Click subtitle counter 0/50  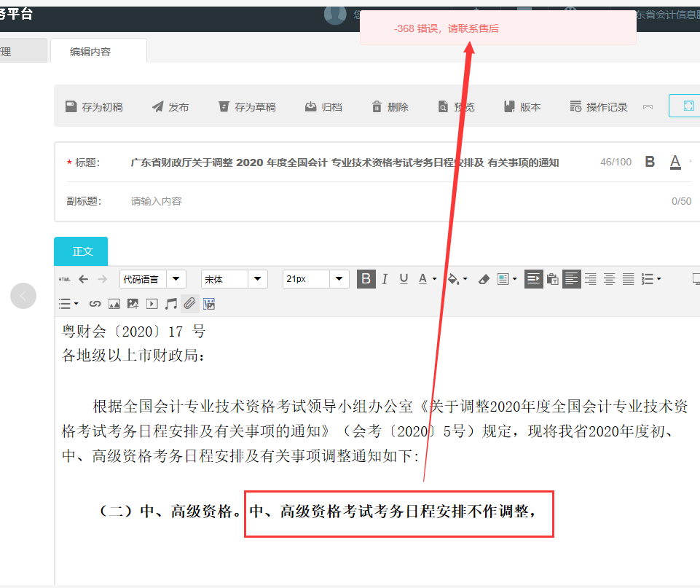coord(681,201)
